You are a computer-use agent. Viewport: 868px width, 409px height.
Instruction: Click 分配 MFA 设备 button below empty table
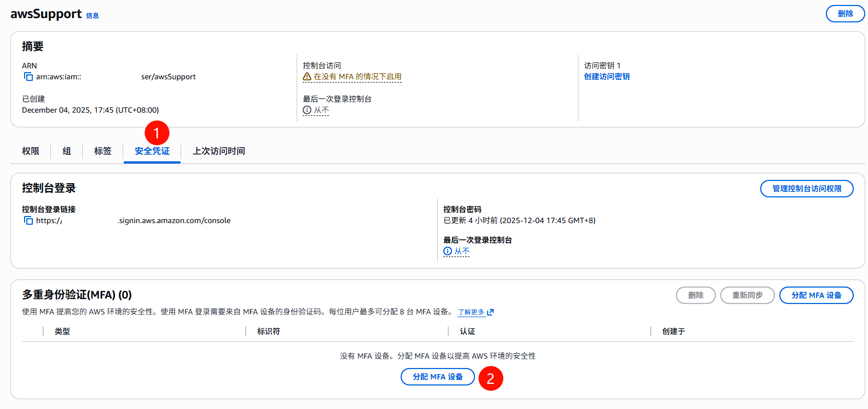click(x=438, y=377)
